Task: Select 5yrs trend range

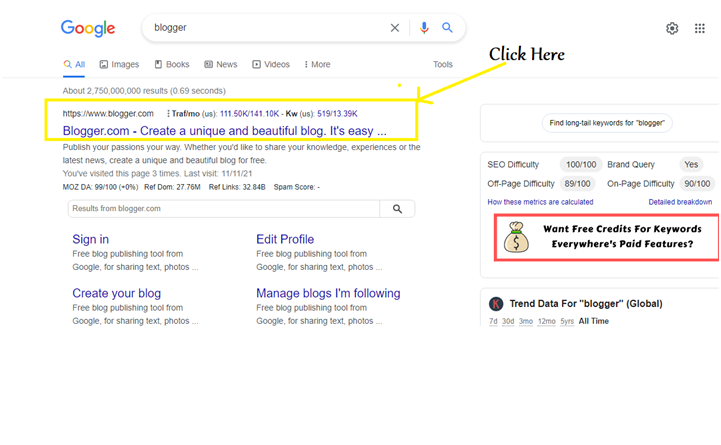Action: (x=567, y=321)
